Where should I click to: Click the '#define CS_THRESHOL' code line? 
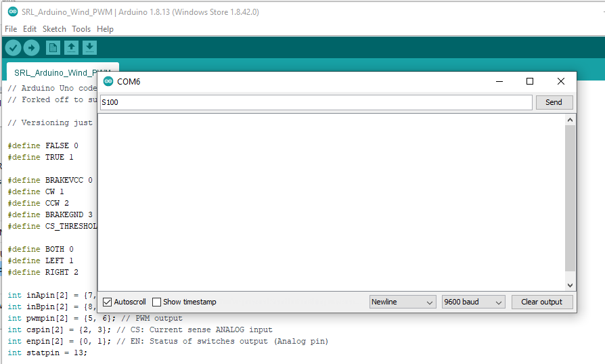(x=53, y=227)
